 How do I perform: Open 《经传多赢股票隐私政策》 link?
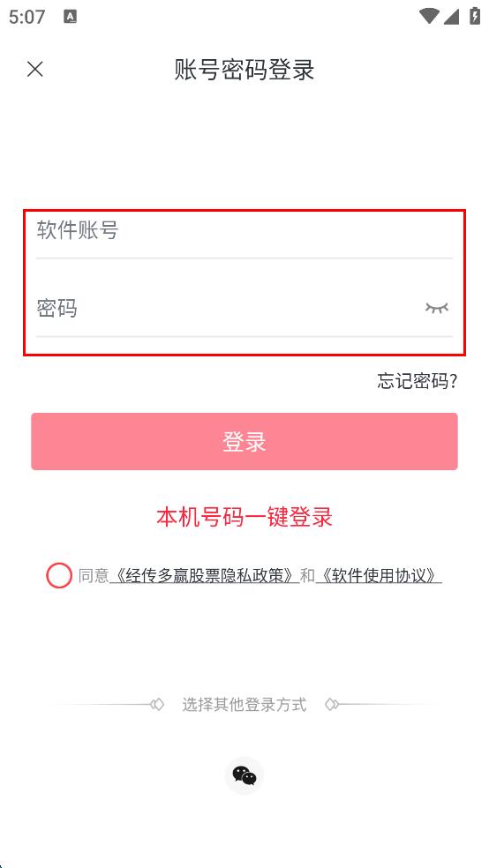pos(205,576)
